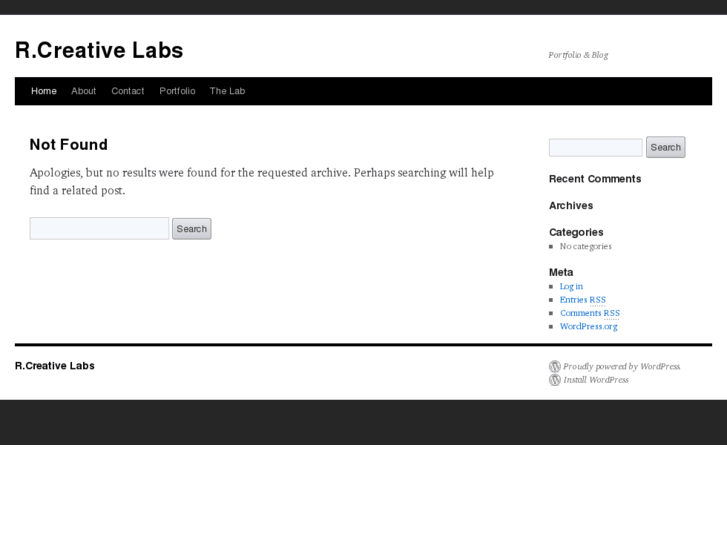Click the footer R.Creative Labs link
This screenshot has width=727, height=545.
pos(55,366)
